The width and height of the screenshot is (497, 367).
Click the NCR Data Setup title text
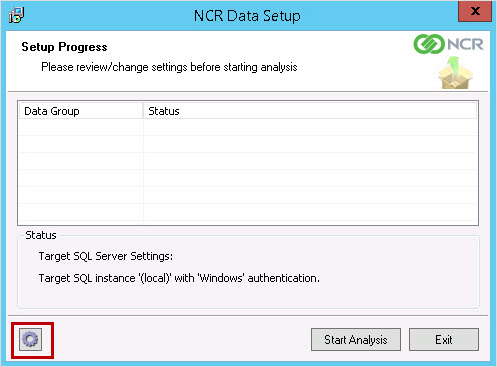pos(247,16)
